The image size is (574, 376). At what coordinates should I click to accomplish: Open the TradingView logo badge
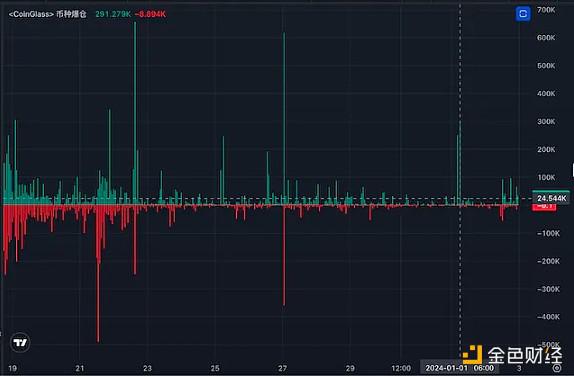pyautogui.click(x=20, y=342)
